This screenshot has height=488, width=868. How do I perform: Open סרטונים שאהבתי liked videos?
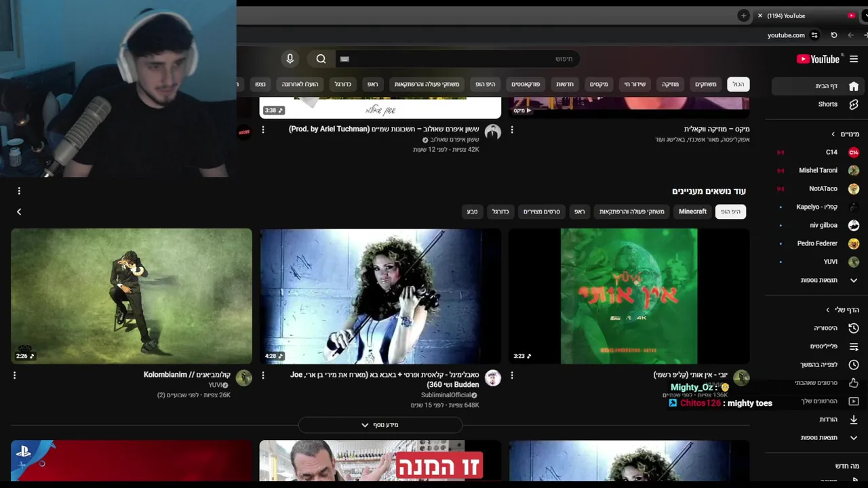click(816, 383)
